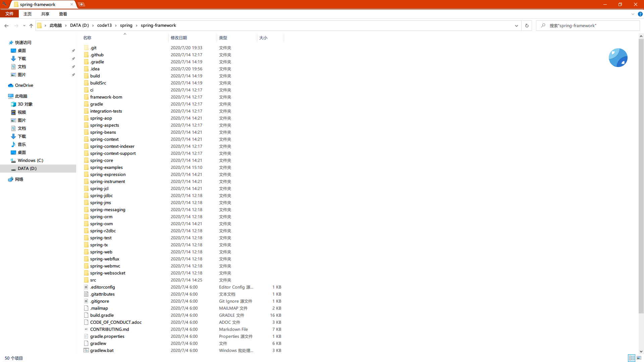This screenshot has height=362, width=644.
Task: Open the help question mark icon
Action: tap(640, 14)
